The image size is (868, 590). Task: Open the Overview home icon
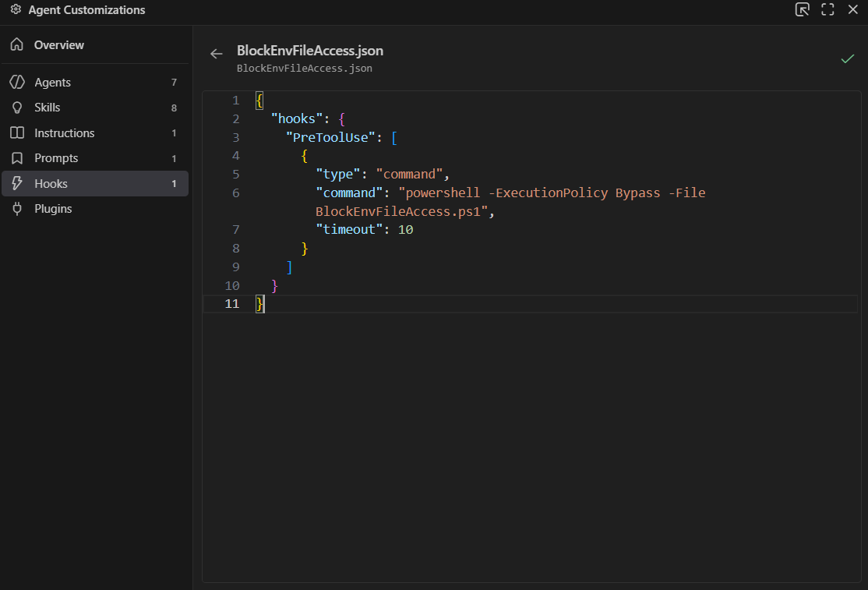point(17,44)
